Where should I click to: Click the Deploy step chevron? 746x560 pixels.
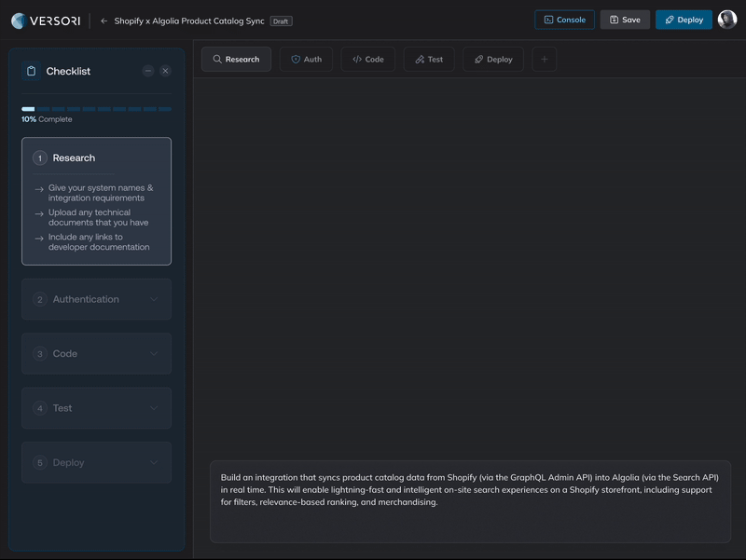(x=154, y=462)
